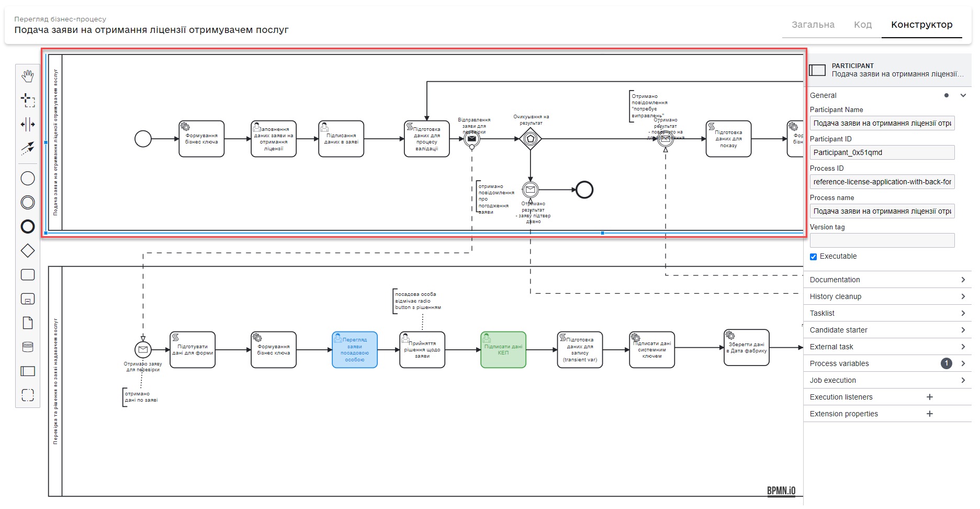The image size is (980, 509).
Task: Edit the Participant Name field
Action: tap(882, 123)
